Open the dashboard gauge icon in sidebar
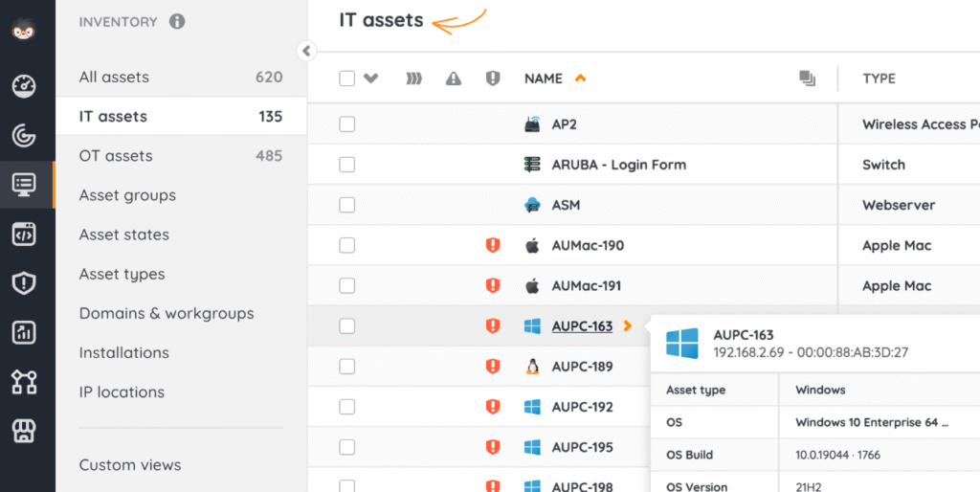Screen dimensions: 980x492 24,87
